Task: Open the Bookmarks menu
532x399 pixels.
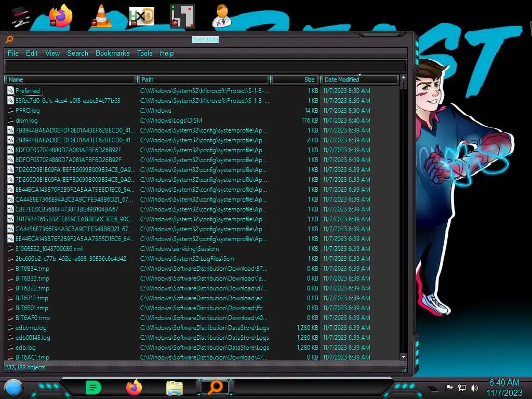Action: pos(112,54)
